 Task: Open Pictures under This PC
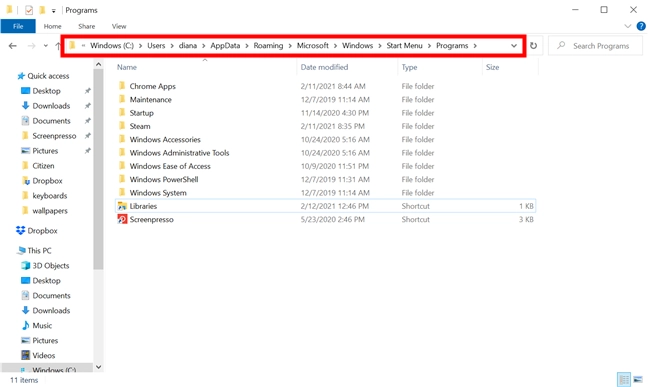pyautogui.click(x=45, y=341)
